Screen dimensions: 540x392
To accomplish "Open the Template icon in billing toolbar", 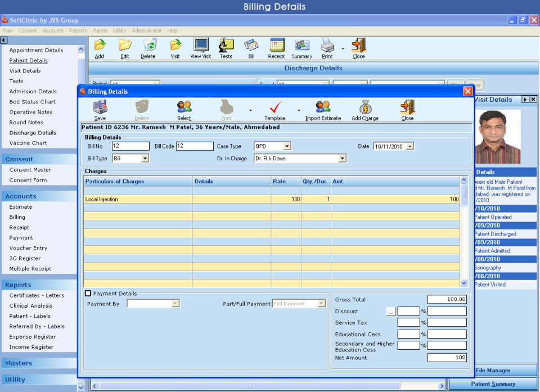I will click(x=275, y=110).
